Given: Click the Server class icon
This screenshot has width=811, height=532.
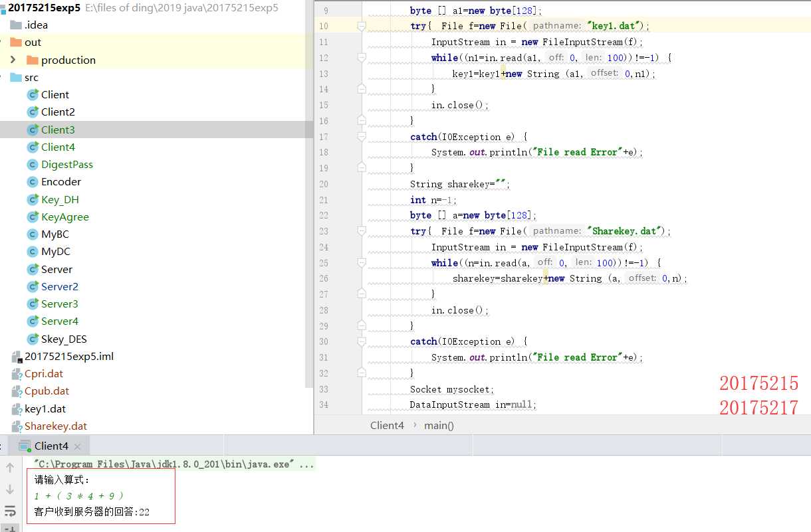Looking at the screenshot, I should click(x=33, y=270).
